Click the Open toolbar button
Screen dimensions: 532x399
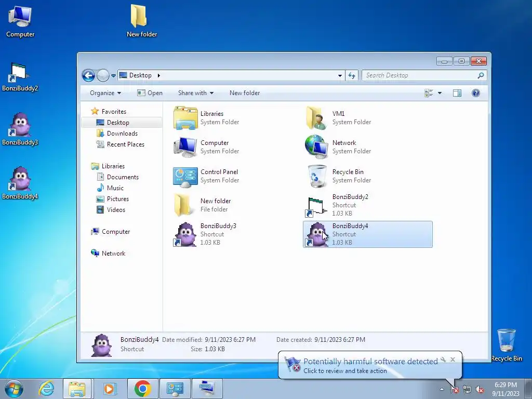pyautogui.click(x=150, y=93)
